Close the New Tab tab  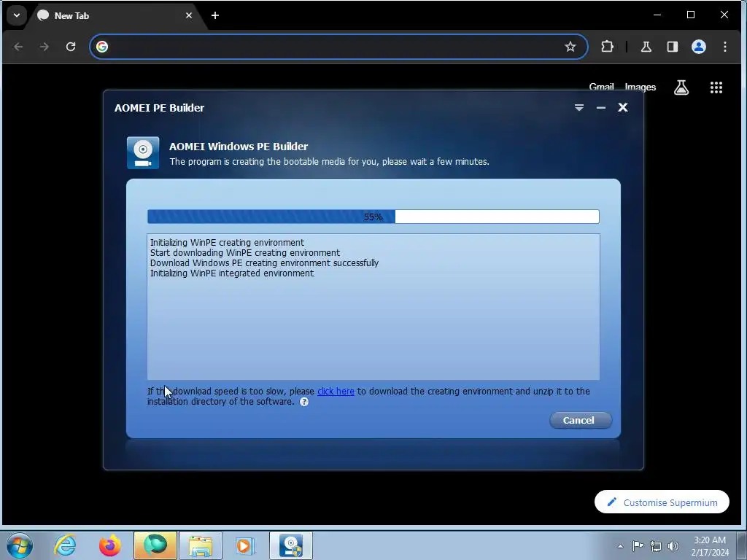[x=189, y=16]
